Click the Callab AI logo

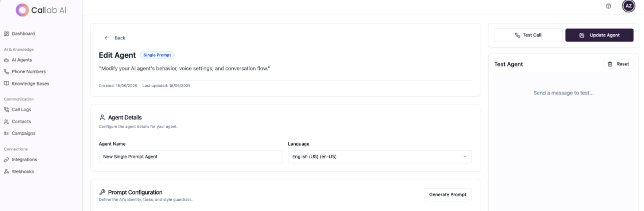click(x=41, y=9)
